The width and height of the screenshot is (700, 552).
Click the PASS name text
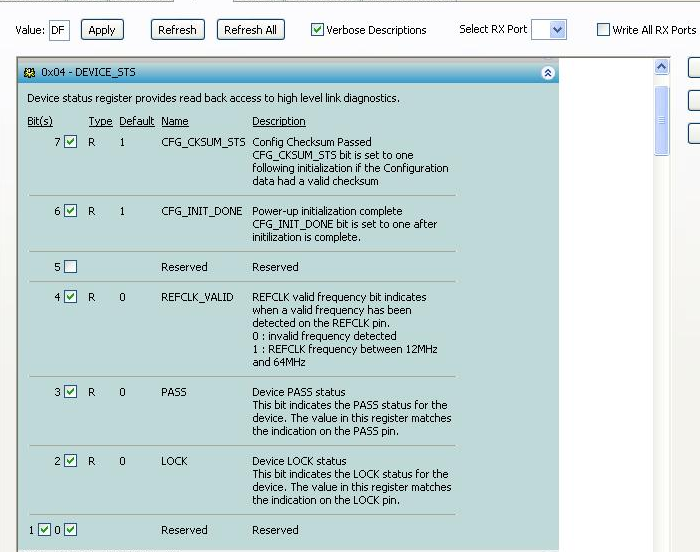(174, 392)
